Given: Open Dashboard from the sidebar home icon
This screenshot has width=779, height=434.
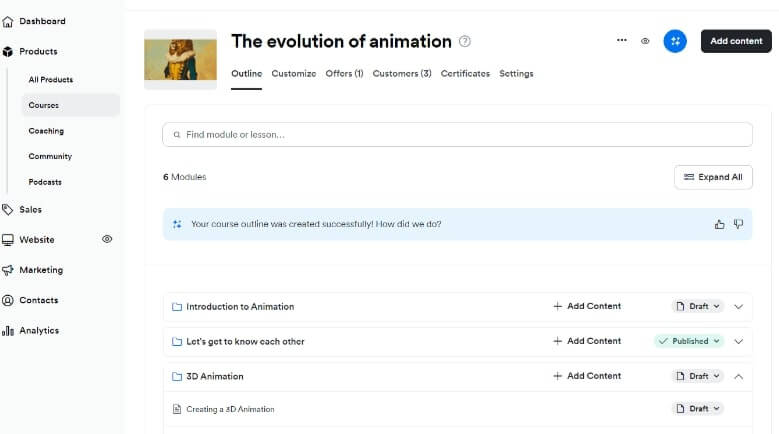Looking at the screenshot, I should [9, 21].
